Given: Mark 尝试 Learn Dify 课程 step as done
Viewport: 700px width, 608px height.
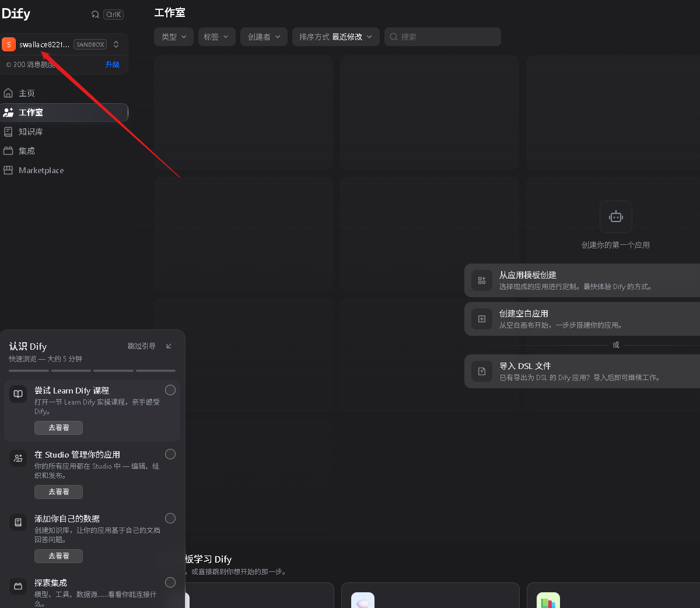Looking at the screenshot, I should click(x=170, y=390).
